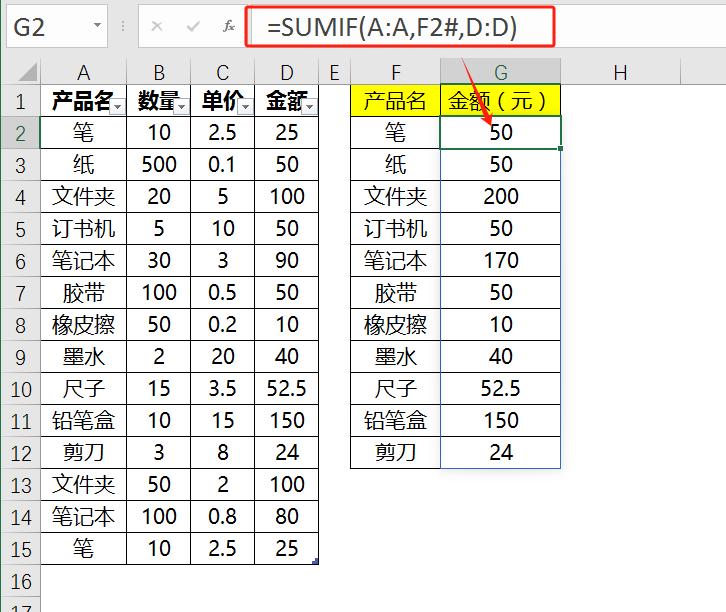Select cell A9 containing 墨水

(x=83, y=356)
